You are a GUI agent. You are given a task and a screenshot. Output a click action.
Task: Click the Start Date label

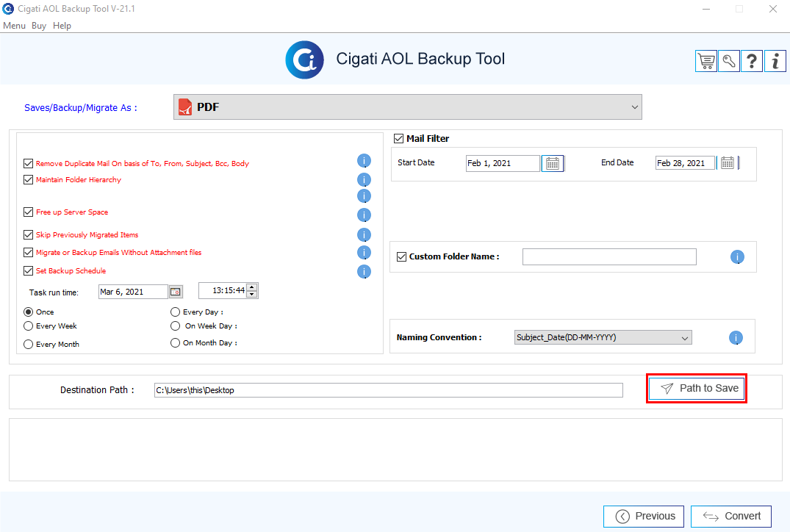[416, 162]
